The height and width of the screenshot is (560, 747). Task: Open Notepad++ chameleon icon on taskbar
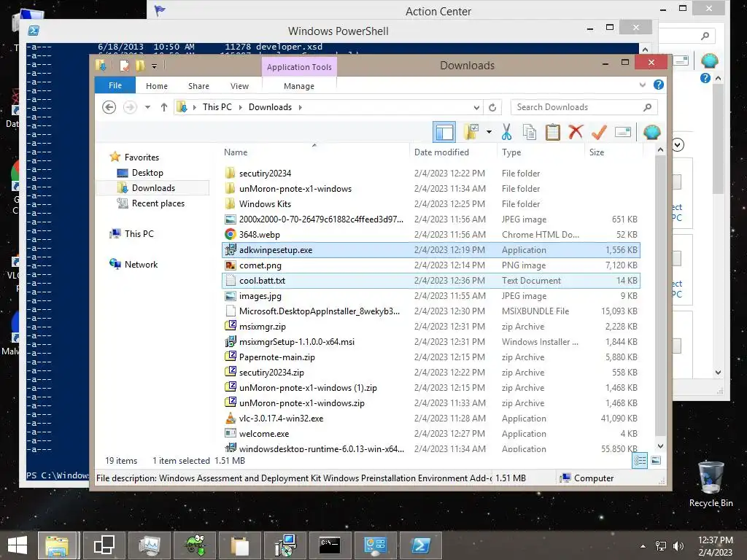click(196, 545)
